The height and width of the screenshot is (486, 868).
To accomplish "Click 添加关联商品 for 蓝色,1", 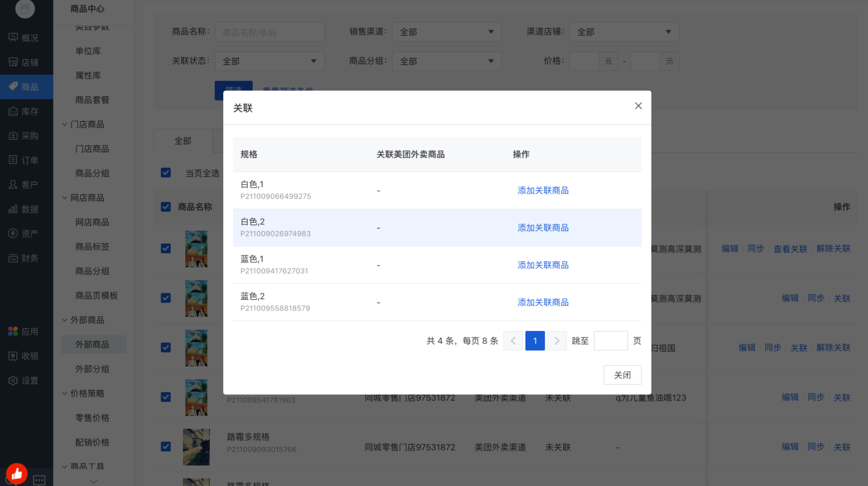I will [x=543, y=265].
